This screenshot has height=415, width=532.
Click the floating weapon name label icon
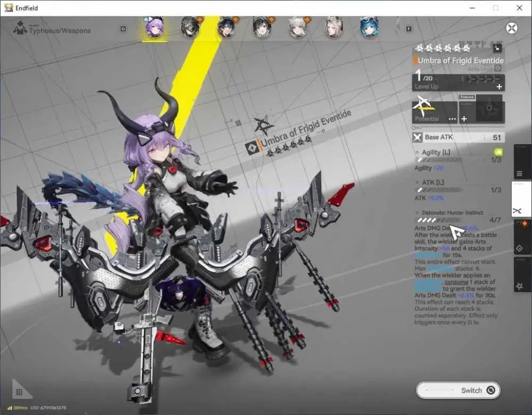[x=252, y=148]
